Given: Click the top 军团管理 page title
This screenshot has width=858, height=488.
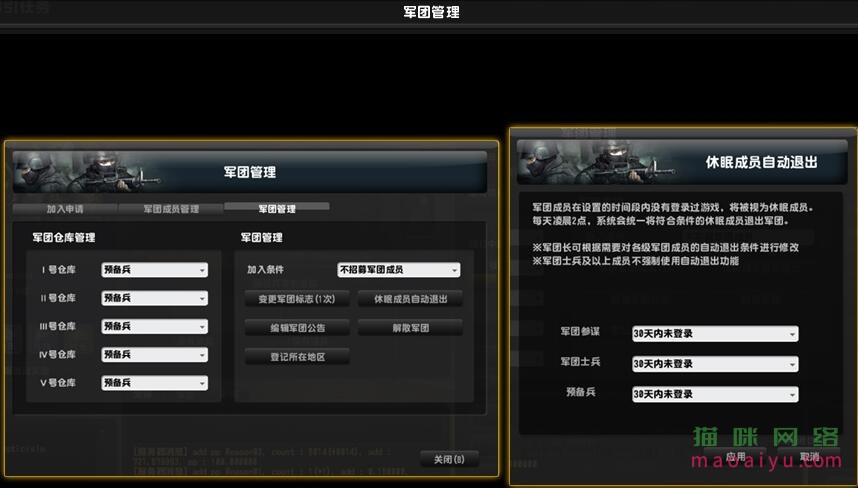Looking at the screenshot, I should [431, 12].
